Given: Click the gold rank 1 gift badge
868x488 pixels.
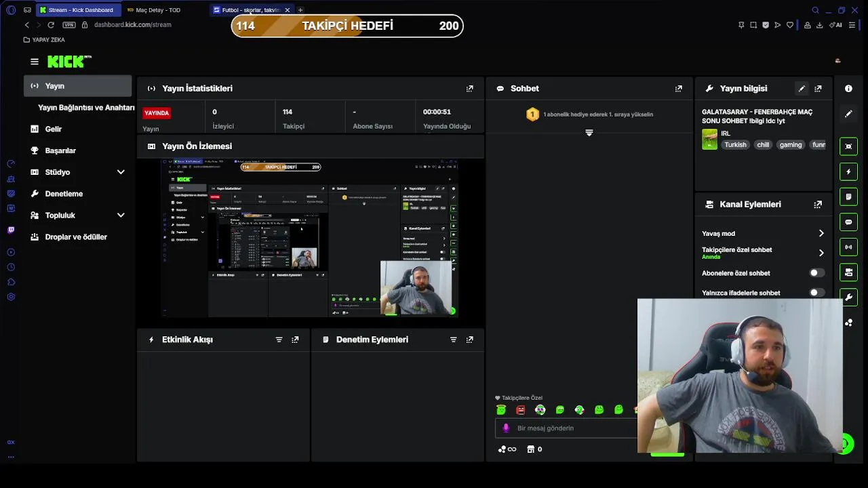Looking at the screenshot, I should click(x=532, y=115).
